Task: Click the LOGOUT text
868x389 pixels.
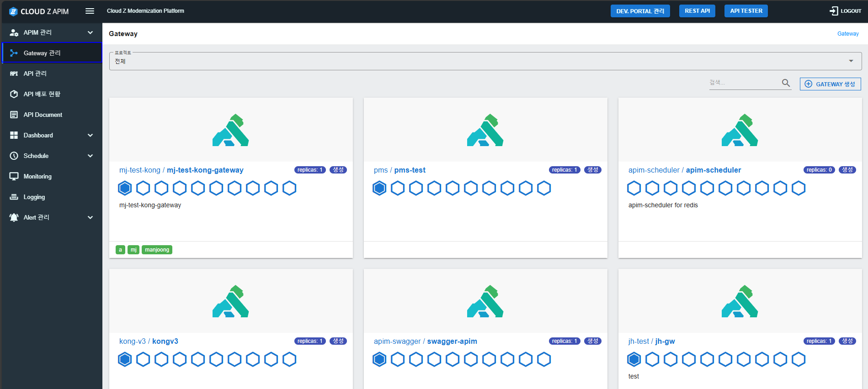Action: coord(851,11)
